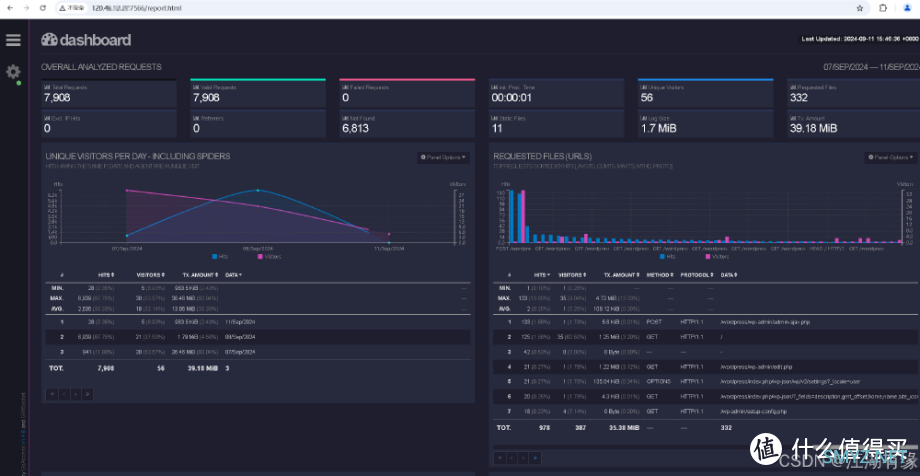Bookmark this page with the star

point(860,8)
